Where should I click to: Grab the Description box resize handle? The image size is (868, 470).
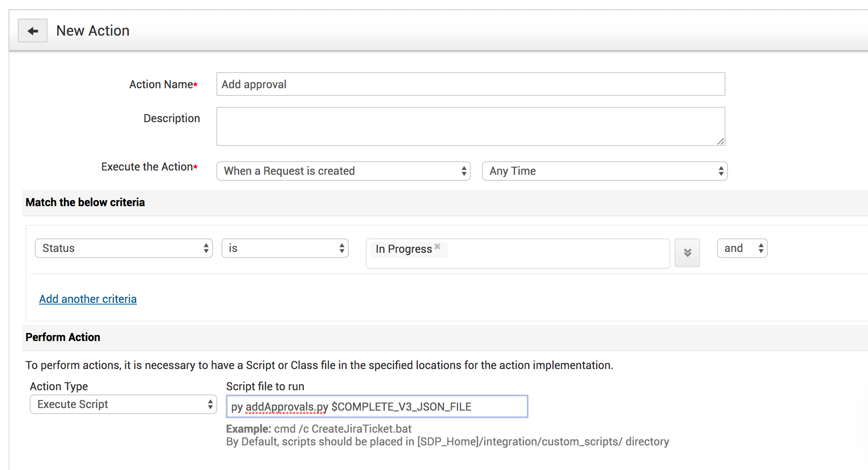[x=720, y=141]
